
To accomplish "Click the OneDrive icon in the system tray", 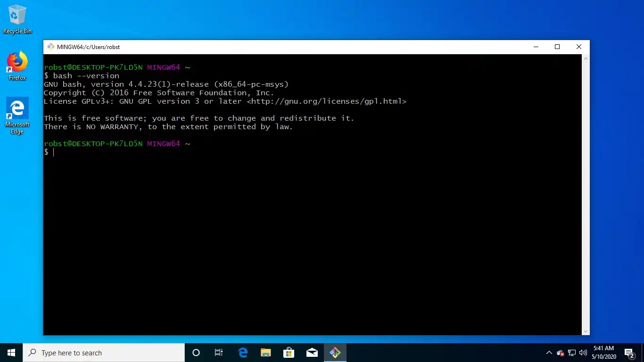I will [x=561, y=353].
